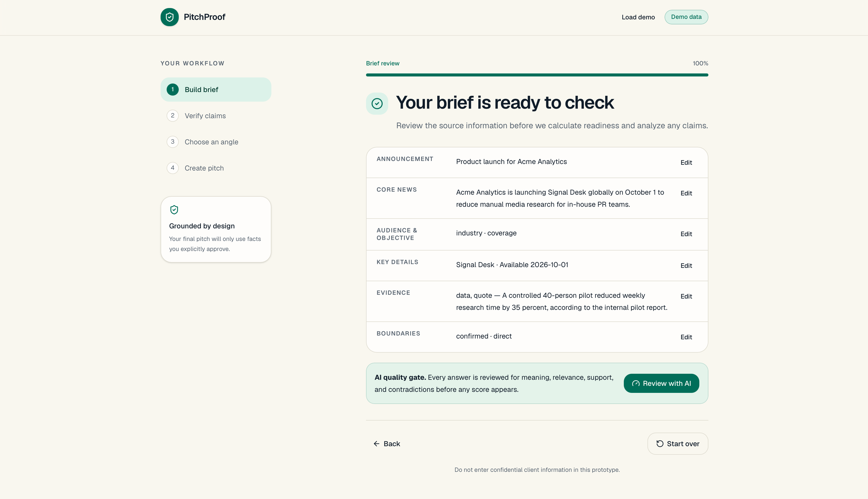Click step number 4 circle in workflow
Image resolution: width=868 pixels, height=499 pixels.
pos(172,168)
